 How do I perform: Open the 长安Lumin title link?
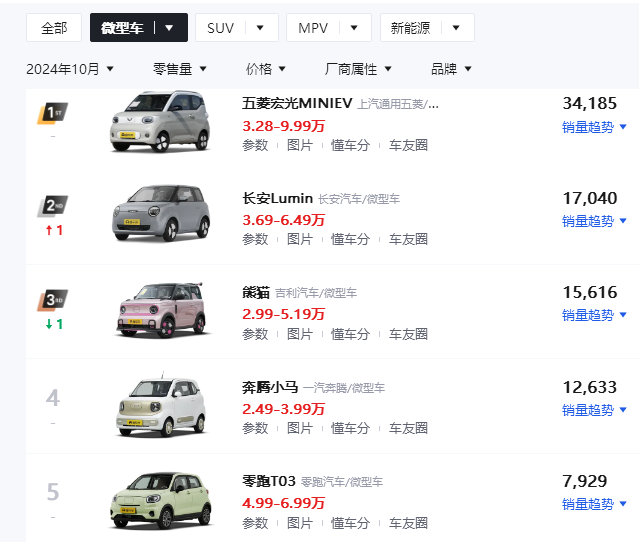pyautogui.click(x=278, y=198)
